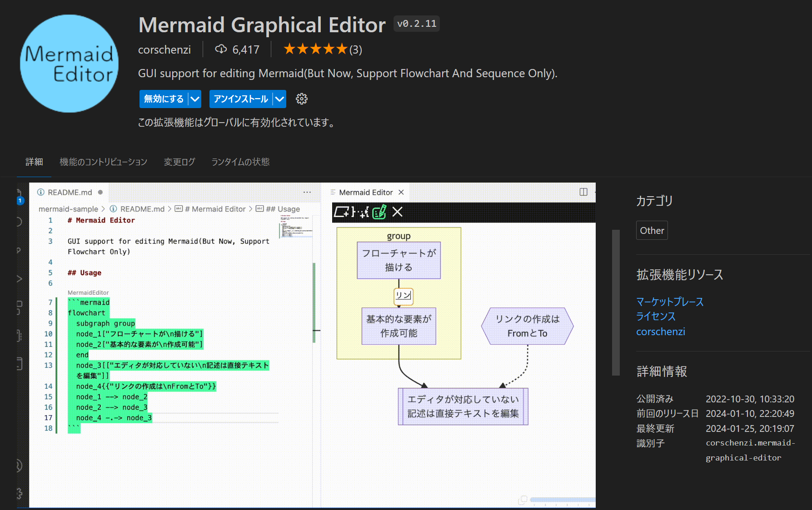Click the 詳細情報 heading
The width and height of the screenshot is (812, 510).
tap(662, 371)
